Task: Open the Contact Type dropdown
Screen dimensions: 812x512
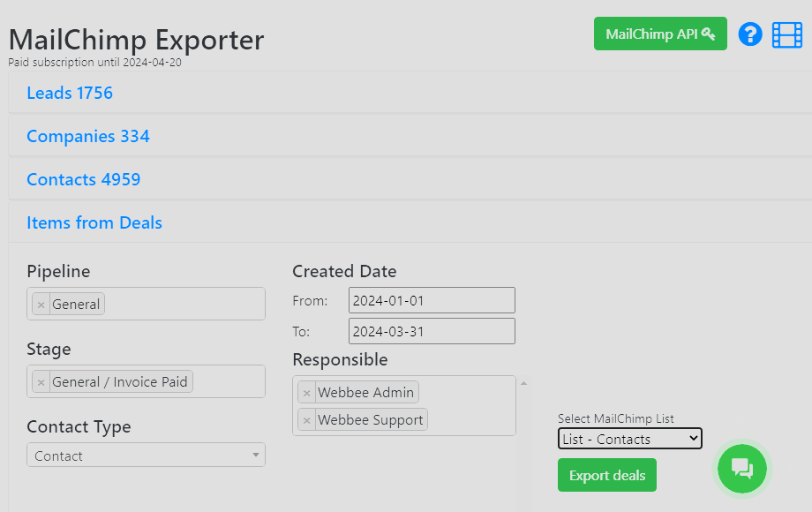Action: click(x=146, y=456)
